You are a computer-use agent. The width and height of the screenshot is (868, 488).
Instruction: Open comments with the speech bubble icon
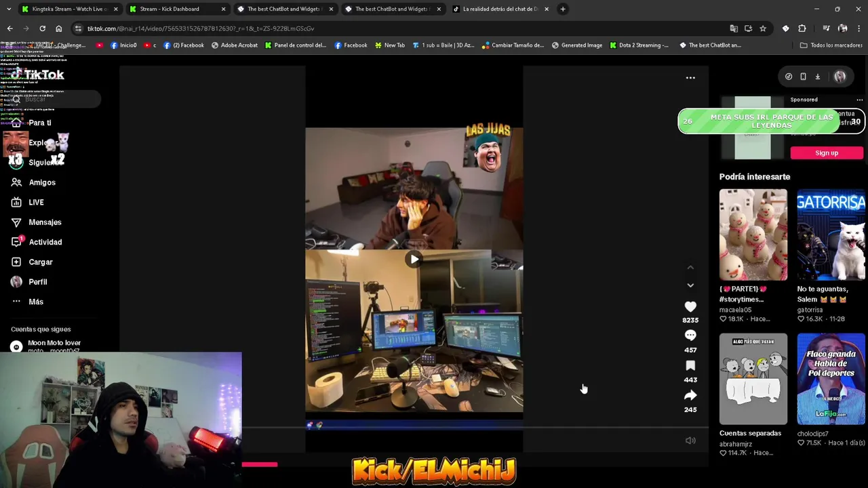[690, 335]
